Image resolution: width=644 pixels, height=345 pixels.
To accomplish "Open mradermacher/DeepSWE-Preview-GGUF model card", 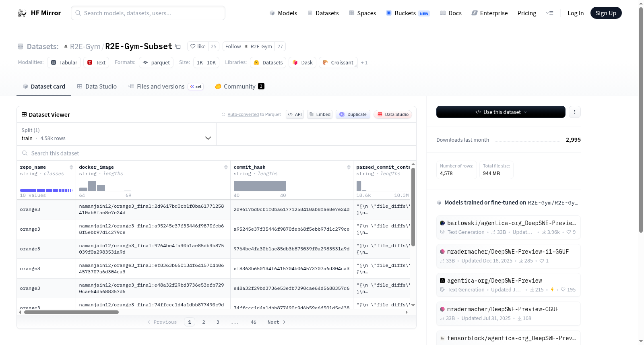I will pyautogui.click(x=508, y=314).
